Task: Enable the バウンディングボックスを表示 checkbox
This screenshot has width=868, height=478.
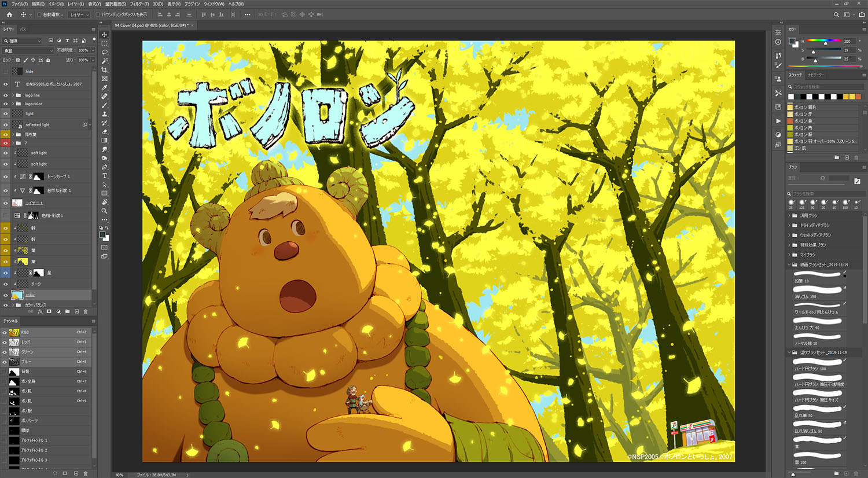Action: [x=98, y=14]
